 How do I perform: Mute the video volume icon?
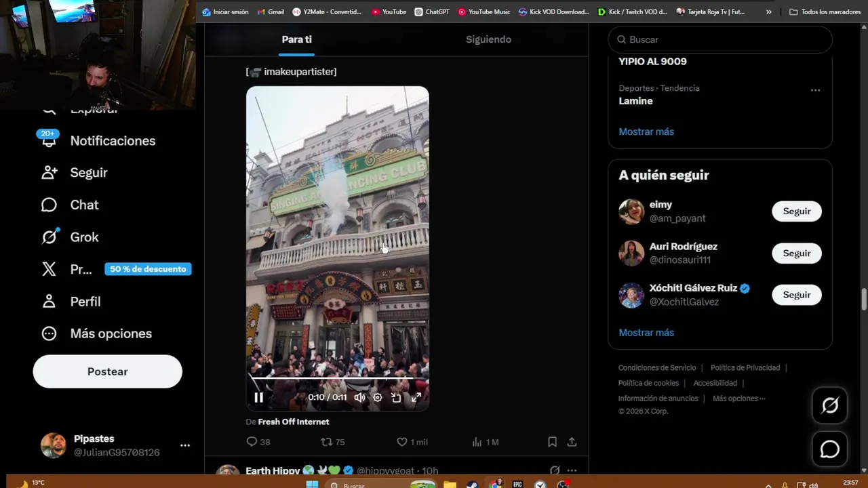coord(359,398)
